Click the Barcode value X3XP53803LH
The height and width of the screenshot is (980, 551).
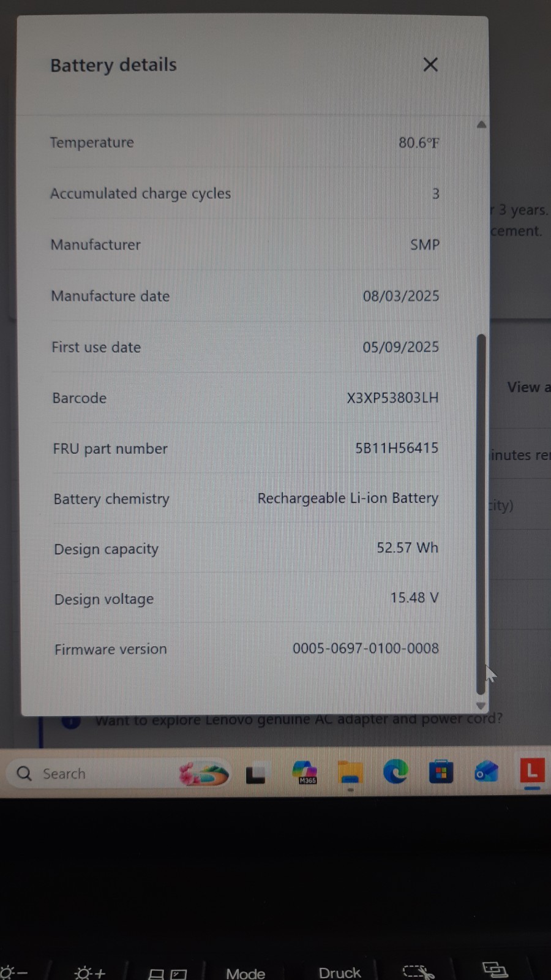tap(392, 398)
